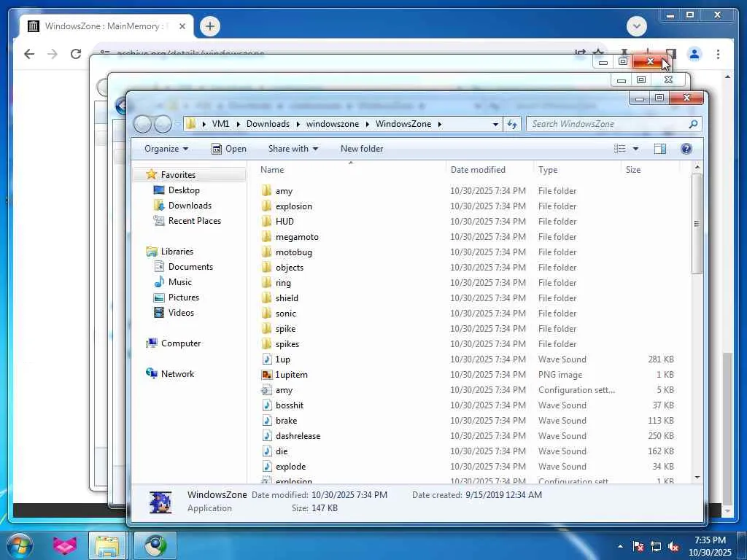Click the muted volume tray icon
This screenshot has height=560, width=747.
tap(673, 546)
